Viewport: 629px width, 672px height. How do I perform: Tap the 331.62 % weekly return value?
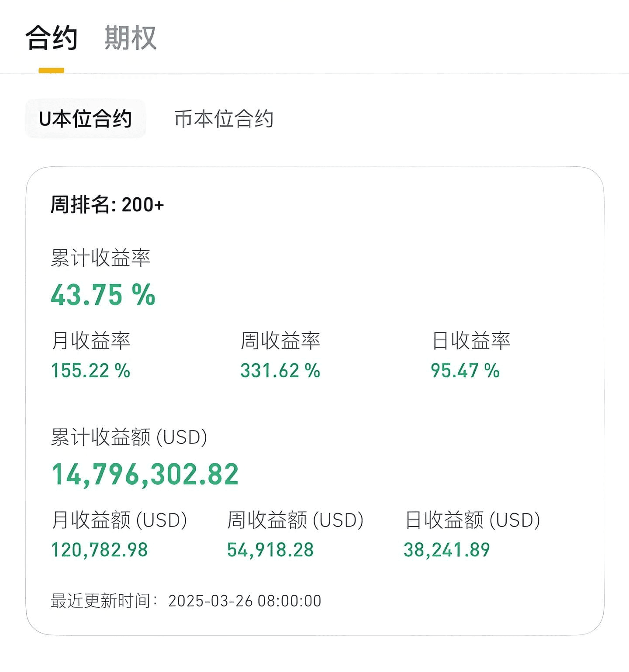pyautogui.click(x=280, y=371)
